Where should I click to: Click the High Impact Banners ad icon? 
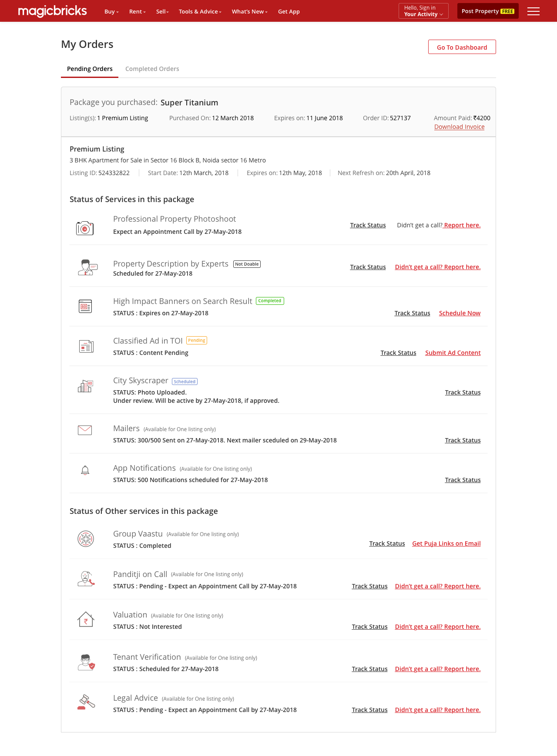tap(85, 306)
